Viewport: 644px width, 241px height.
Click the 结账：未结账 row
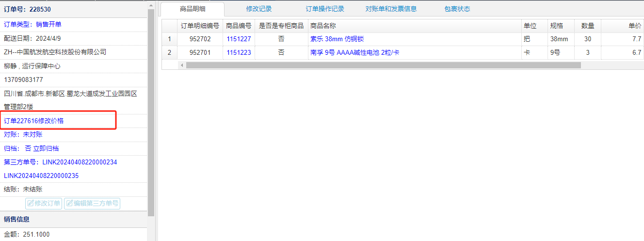coord(74,189)
